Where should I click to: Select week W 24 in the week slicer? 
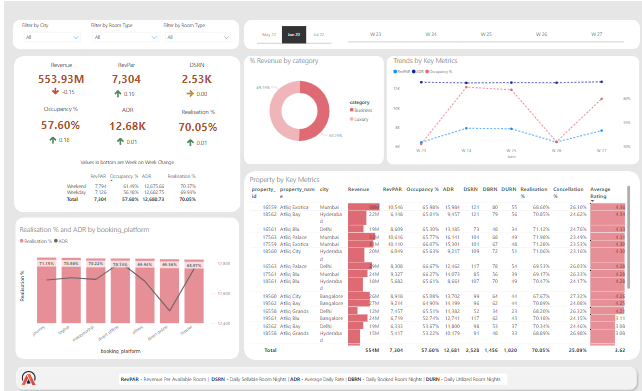[x=431, y=34]
